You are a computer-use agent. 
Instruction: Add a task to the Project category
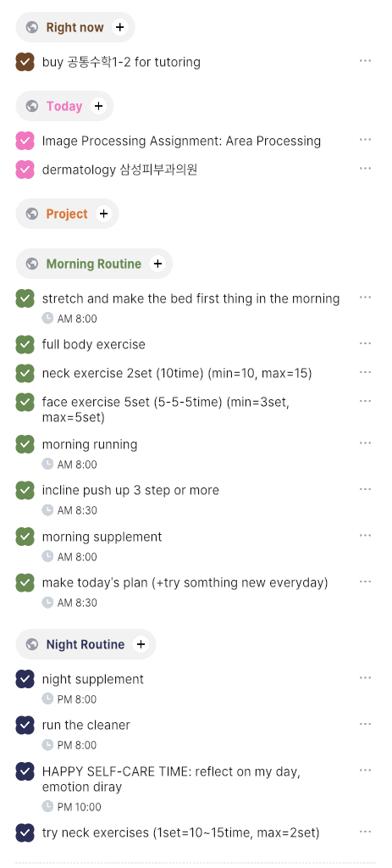(x=103, y=213)
